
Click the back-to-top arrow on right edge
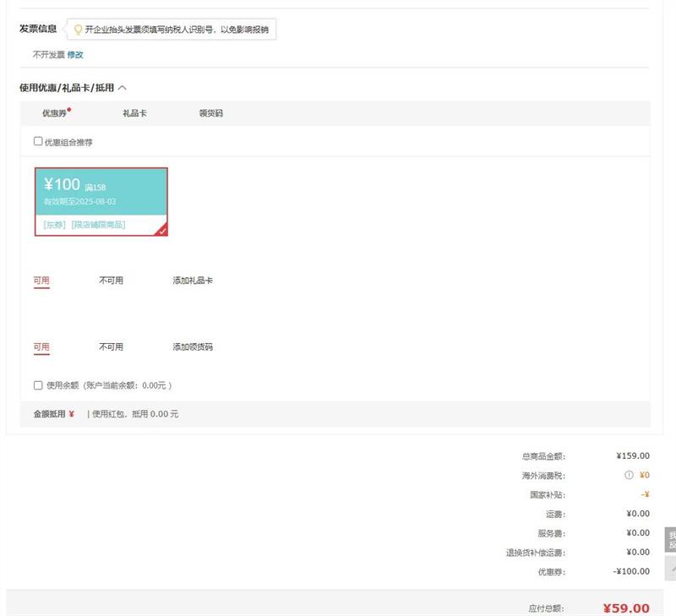(x=671, y=570)
